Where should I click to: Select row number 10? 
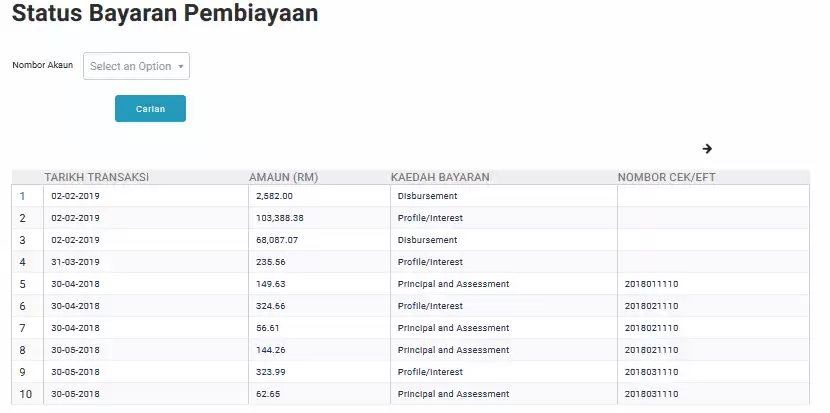click(26, 394)
